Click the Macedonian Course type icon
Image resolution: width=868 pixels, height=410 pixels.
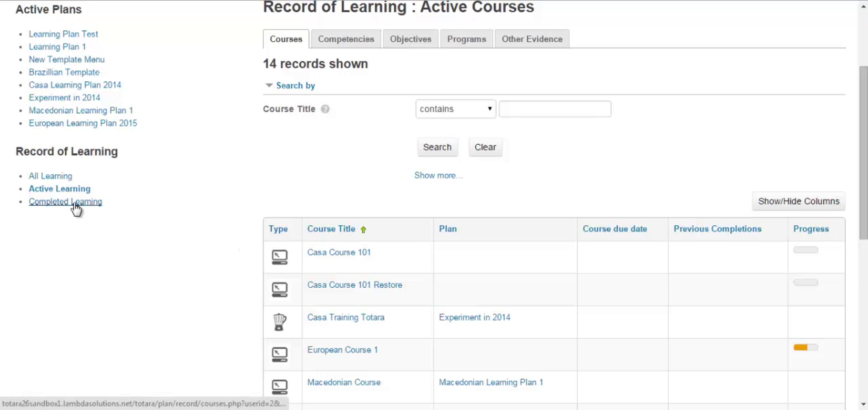click(279, 387)
